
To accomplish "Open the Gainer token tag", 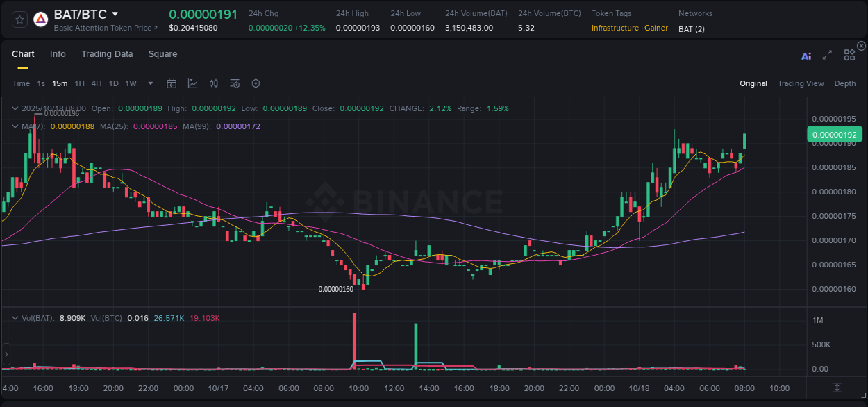I will click(656, 28).
